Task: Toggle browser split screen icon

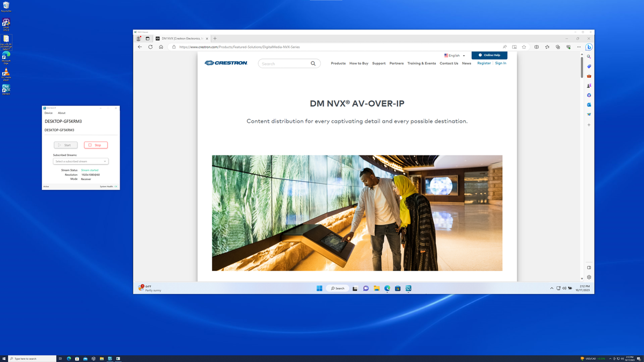Action: point(537,47)
